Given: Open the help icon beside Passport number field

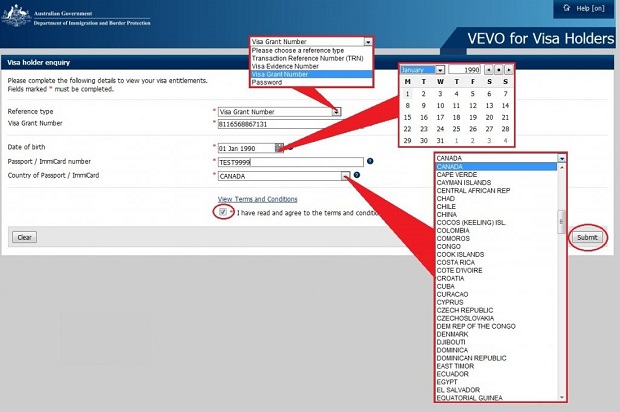Looking at the screenshot, I should point(370,161).
